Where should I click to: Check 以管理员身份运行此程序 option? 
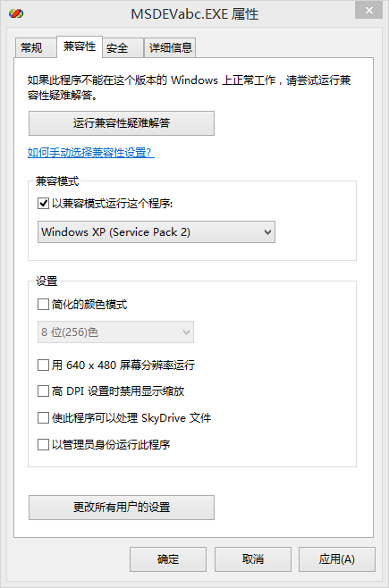(x=43, y=445)
